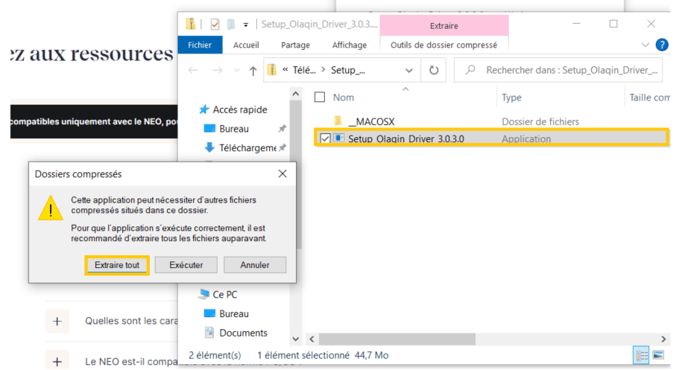Switch to large icons view in status bar
Screen dimensions: 688x370
(658, 355)
